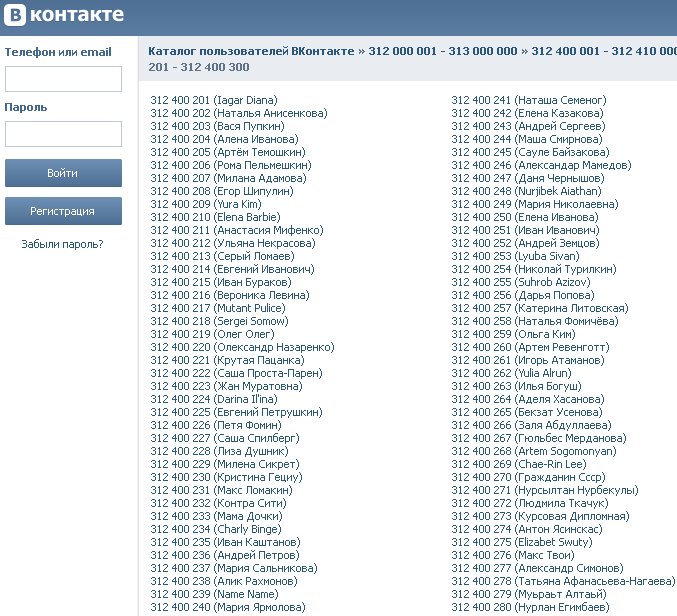677x616 pixels.
Task: Open user 312 400 270 Гражданин Ссср
Action: coord(528,477)
